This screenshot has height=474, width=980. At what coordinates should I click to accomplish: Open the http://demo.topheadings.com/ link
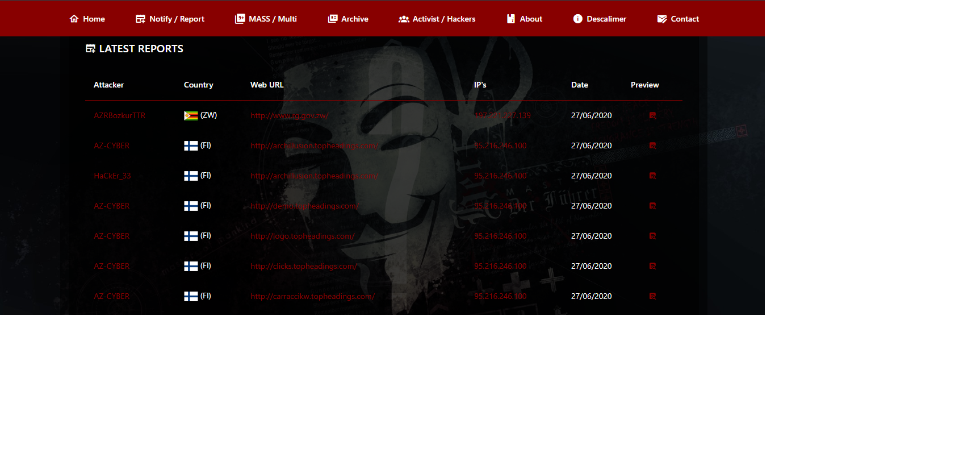(x=304, y=206)
